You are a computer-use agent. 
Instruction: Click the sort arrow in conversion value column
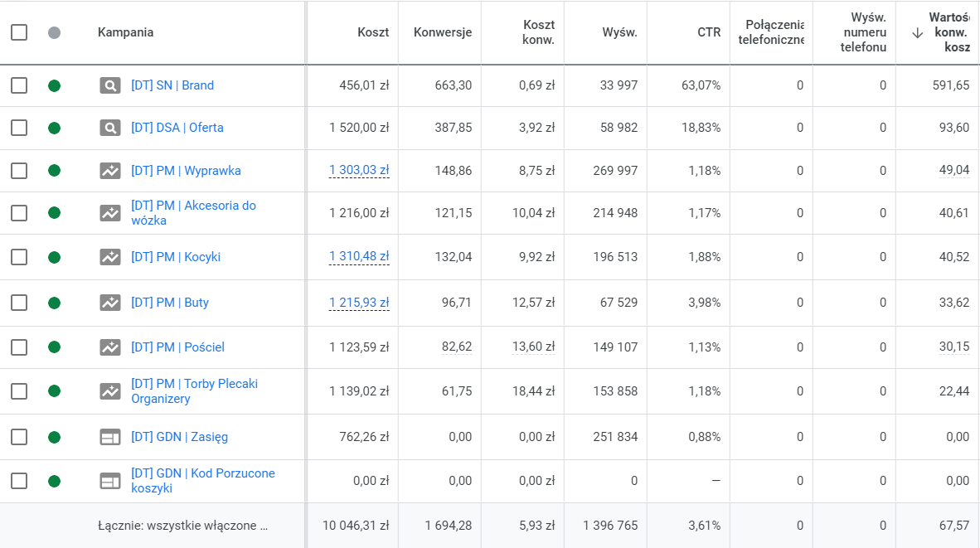pos(917,33)
